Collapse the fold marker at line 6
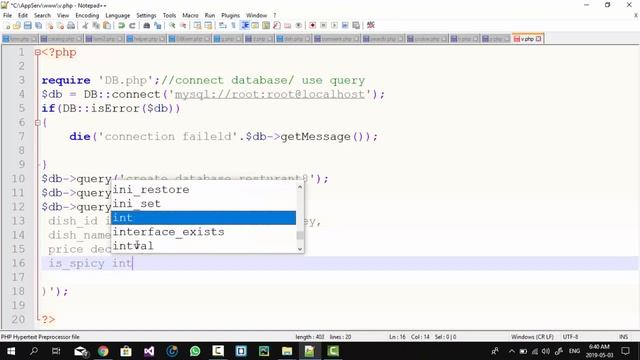640x360 pixels. click(x=37, y=122)
